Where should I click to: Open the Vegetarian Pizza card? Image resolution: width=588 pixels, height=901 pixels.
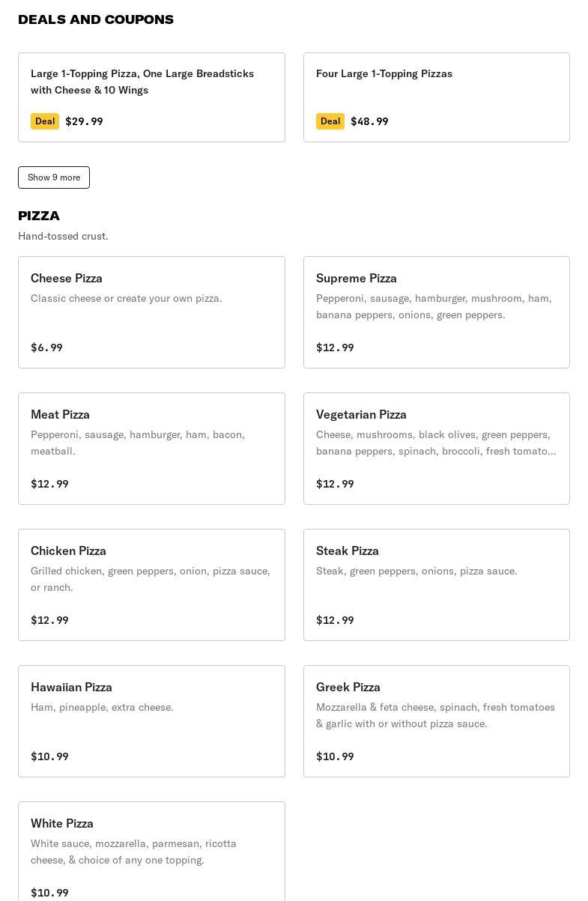(437, 449)
